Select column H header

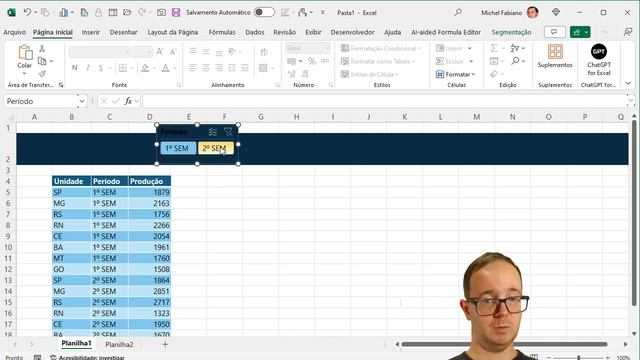(x=297, y=117)
